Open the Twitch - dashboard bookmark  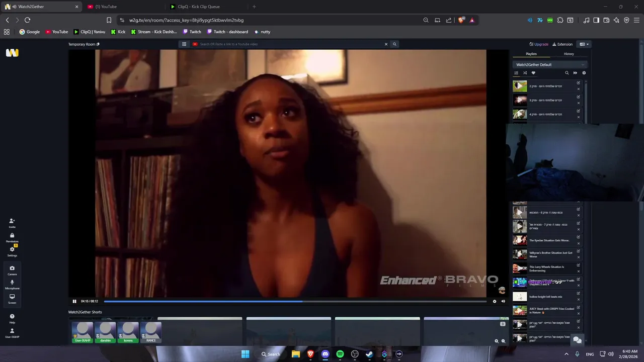[227, 32]
